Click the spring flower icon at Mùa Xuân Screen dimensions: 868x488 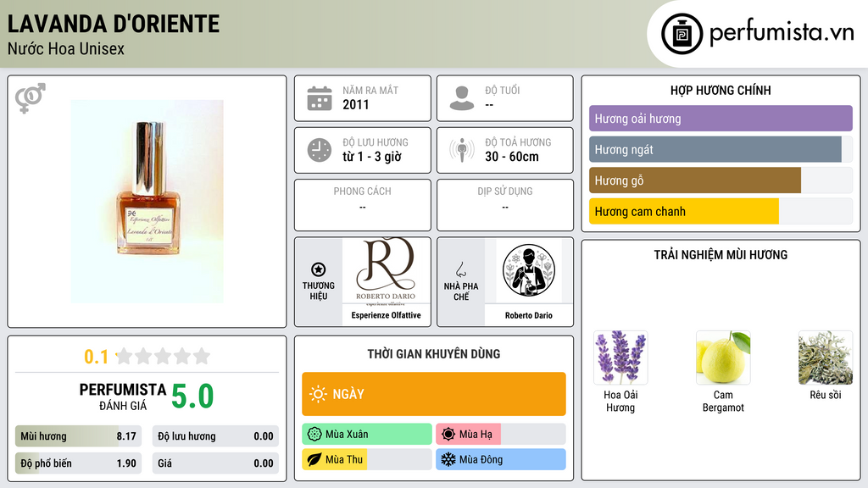[314, 435]
